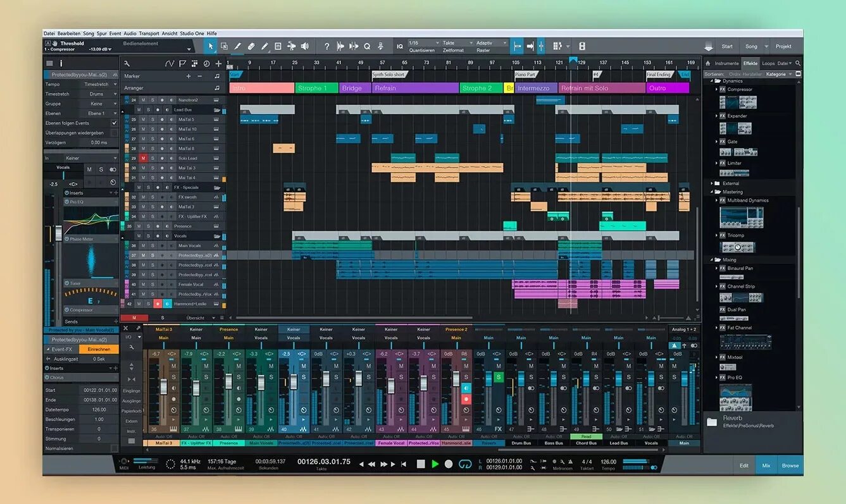The image size is (846, 504).
Task: Click the record button in transport
Action: [449, 464]
